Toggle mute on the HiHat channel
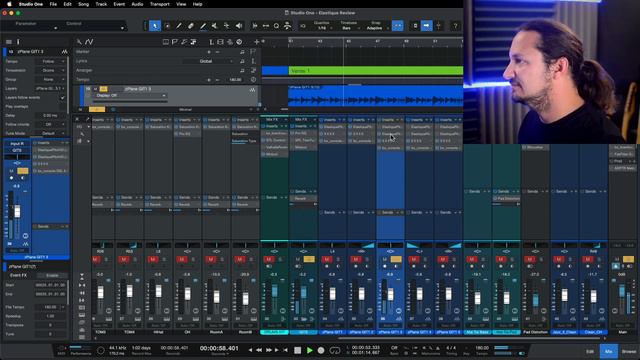The image size is (640, 360). pos(153,259)
